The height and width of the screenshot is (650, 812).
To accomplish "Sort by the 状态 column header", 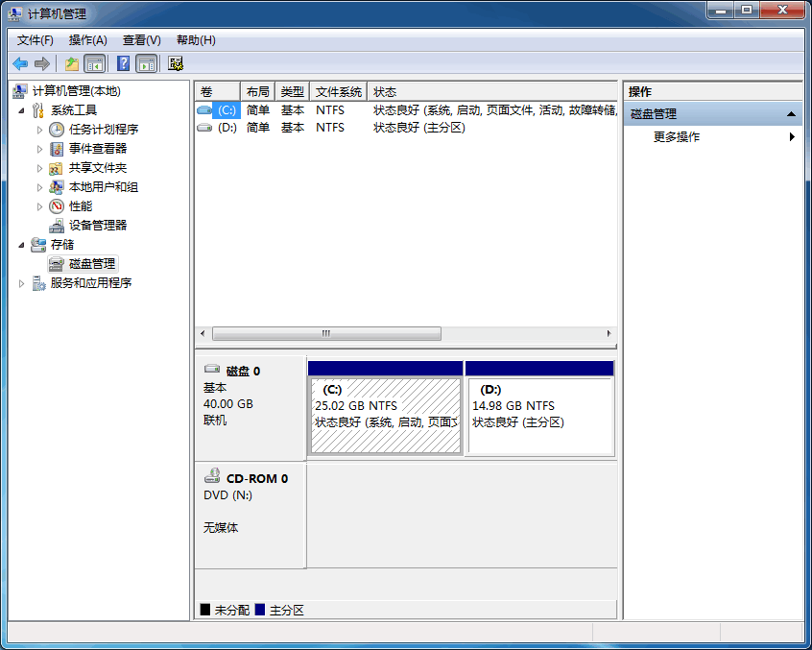I will tap(492, 91).
